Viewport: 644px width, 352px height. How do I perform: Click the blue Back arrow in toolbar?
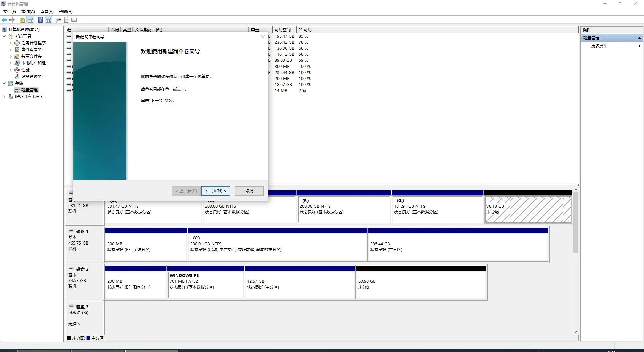4,20
